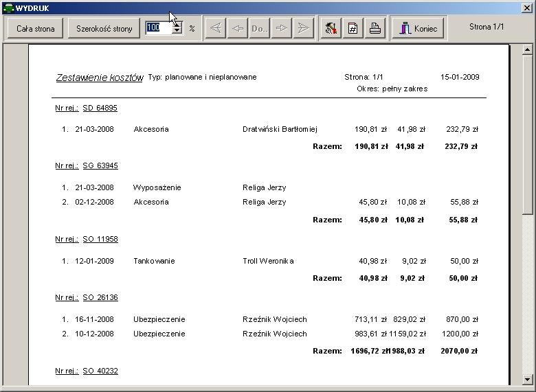The height and width of the screenshot is (392, 536).
Task: Click 'Razem:' label under SD 64895
Action: click(327, 146)
